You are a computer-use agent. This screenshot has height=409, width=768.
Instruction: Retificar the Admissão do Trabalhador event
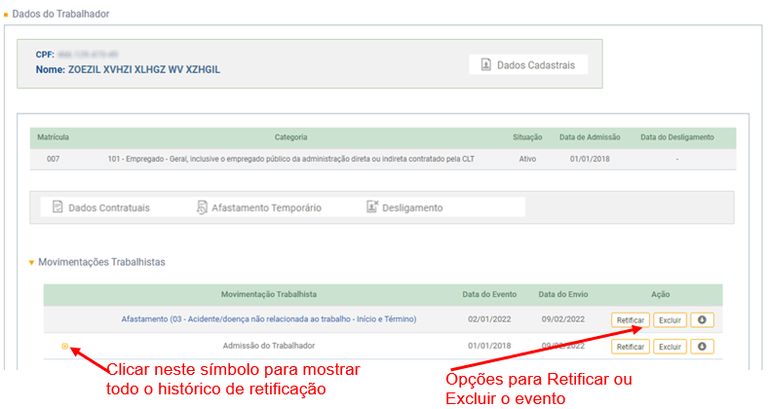pyautogui.click(x=630, y=347)
